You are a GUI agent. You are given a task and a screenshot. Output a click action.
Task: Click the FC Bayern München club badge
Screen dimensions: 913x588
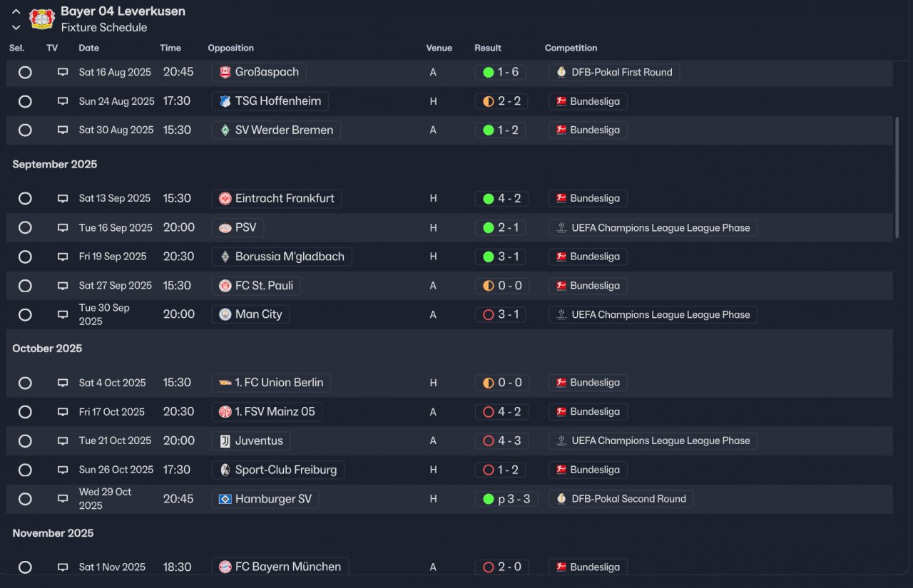tap(225, 567)
